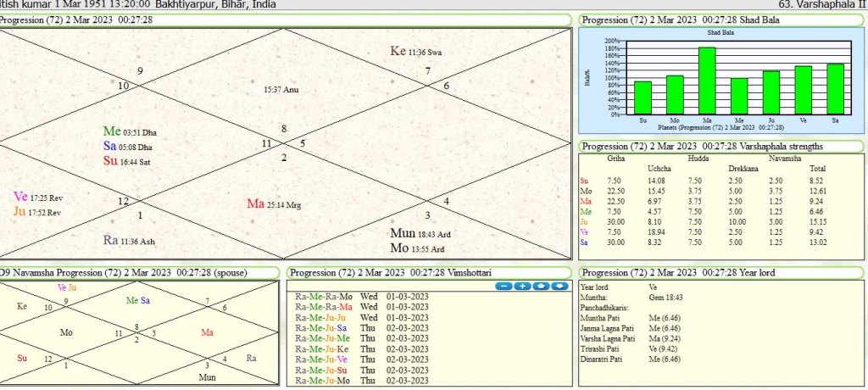Click Ketu (Ke 11:36 Swa) in the chart

tap(415, 52)
